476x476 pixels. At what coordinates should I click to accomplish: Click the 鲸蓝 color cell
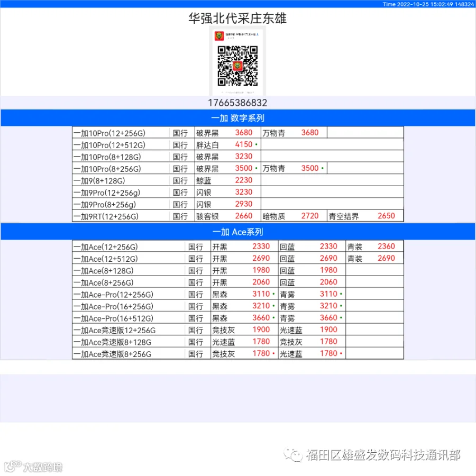pos(204,181)
